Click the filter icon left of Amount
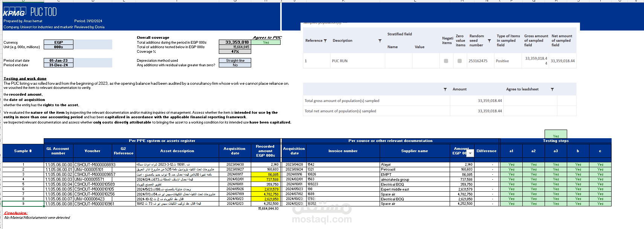The height and width of the screenshot is (229, 644). 445,89
